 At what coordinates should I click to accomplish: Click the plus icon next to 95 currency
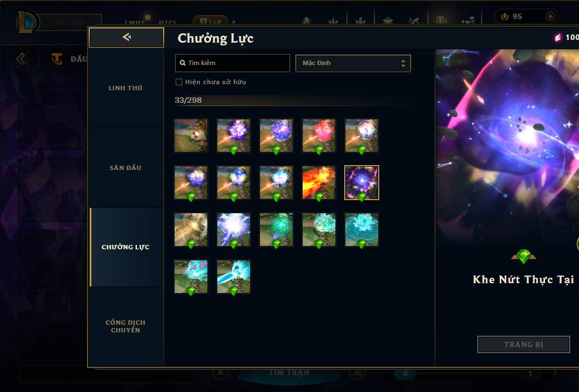click(x=550, y=16)
